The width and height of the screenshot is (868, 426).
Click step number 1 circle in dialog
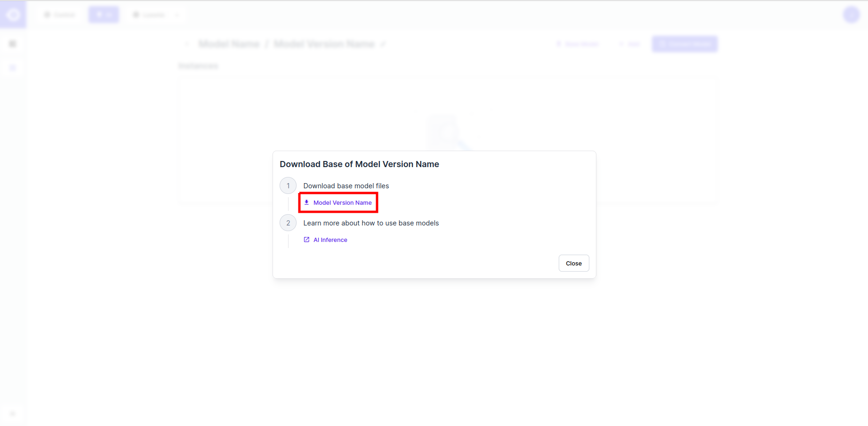(x=288, y=186)
